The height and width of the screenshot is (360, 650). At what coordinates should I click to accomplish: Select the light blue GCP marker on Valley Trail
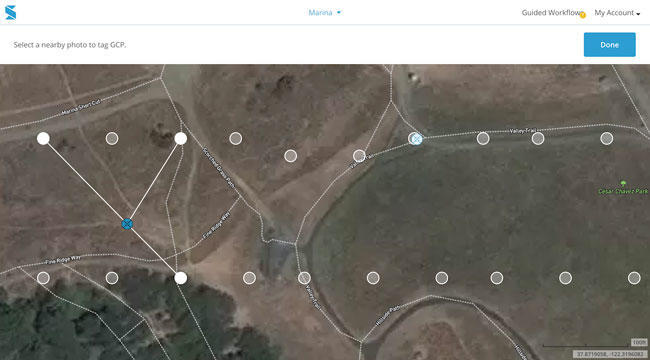417,139
